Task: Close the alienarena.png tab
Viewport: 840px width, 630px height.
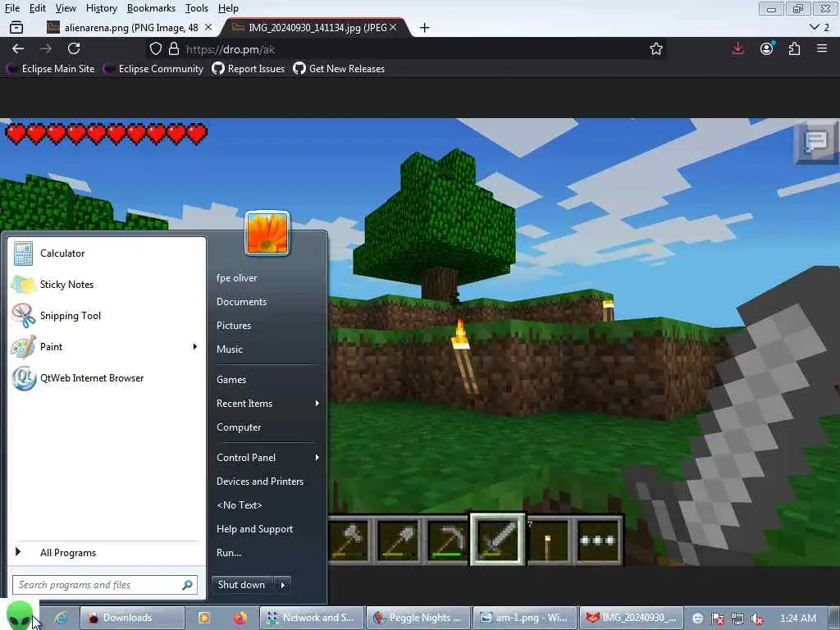Action: 208,27
